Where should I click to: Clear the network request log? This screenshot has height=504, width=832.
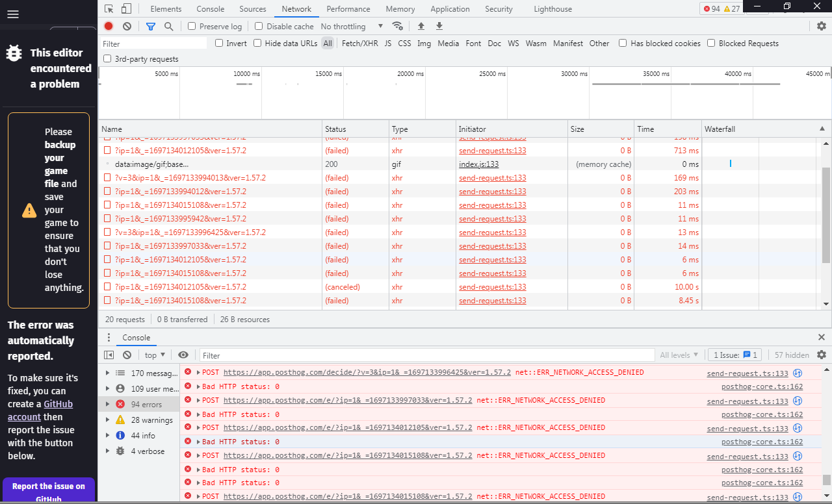pyautogui.click(x=127, y=26)
